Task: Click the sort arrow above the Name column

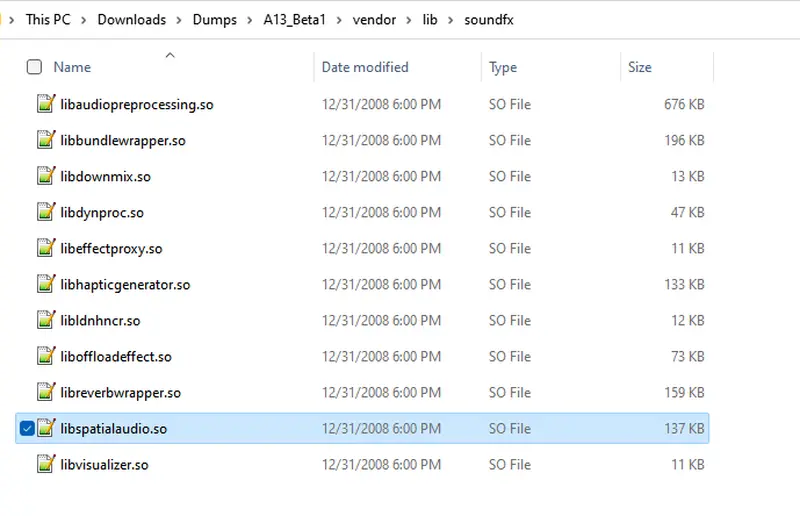Action: 170,55
